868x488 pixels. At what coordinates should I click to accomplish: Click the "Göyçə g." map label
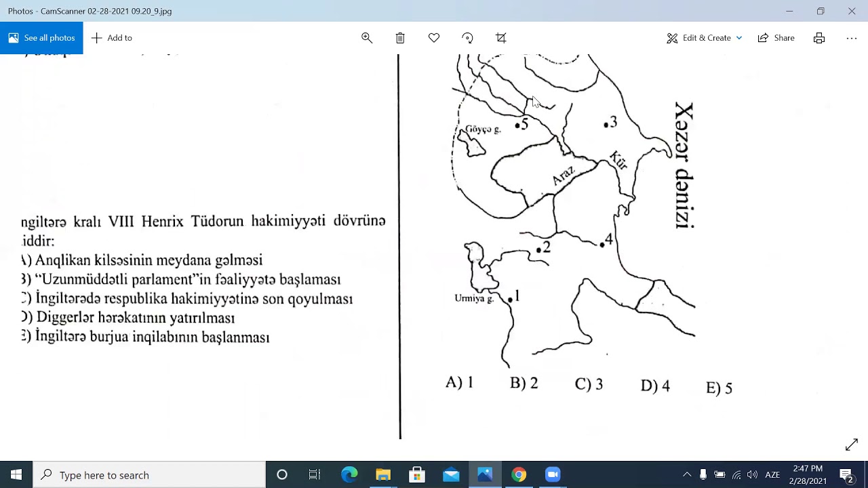[483, 129]
